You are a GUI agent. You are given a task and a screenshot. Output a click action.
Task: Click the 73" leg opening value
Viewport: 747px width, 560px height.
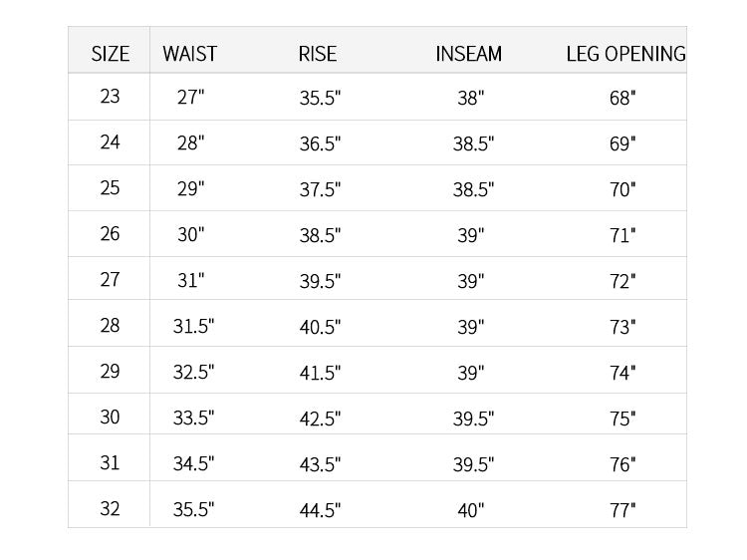point(622,328)
